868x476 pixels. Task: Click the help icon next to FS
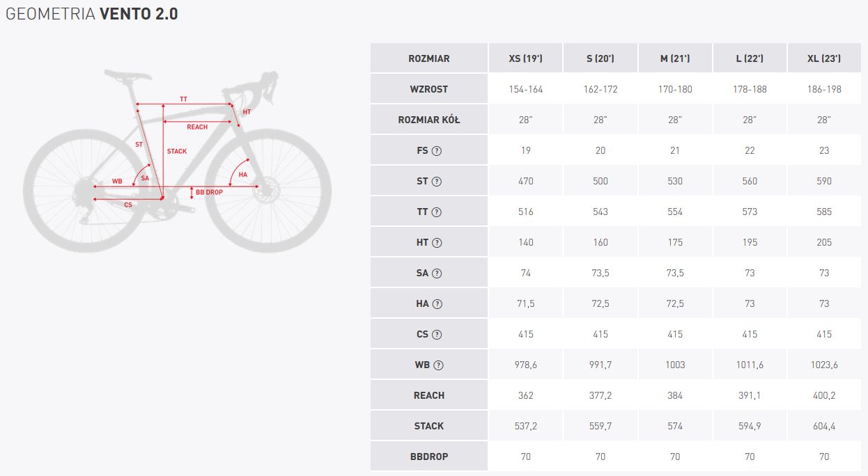click(x=437, y=150)
